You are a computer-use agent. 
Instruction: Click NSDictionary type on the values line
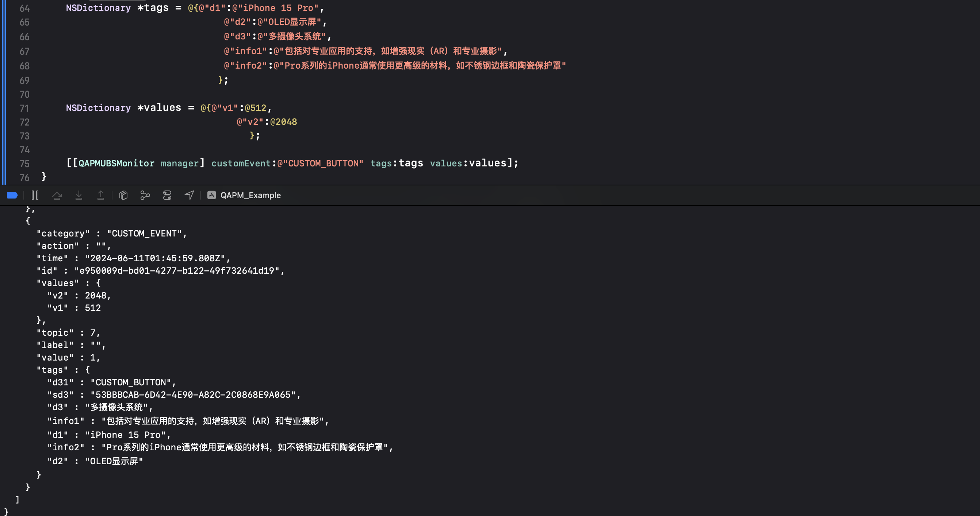(98, 108)
